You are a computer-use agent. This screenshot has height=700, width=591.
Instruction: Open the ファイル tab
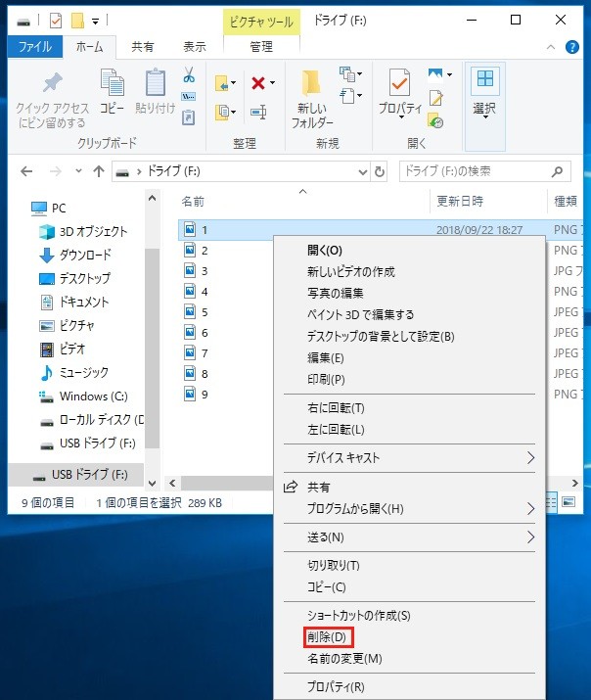click(35, 45)
